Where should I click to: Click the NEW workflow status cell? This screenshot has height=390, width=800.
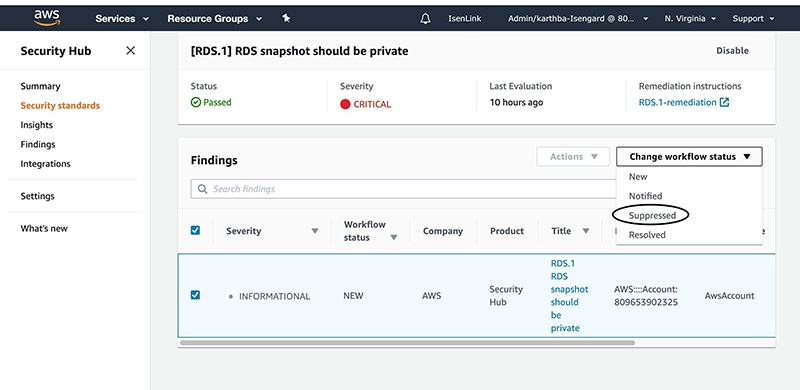(353, 296)
